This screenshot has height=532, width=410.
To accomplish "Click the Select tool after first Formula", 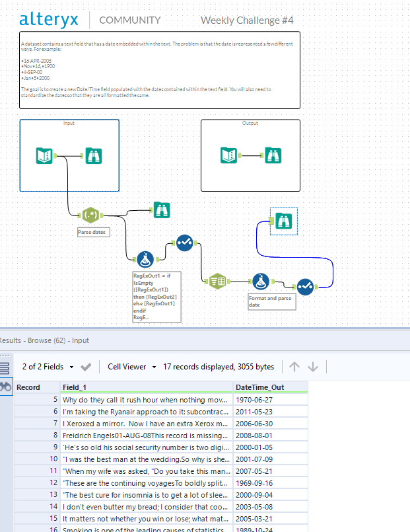I will pyautogui.click(x=185, y=243).
